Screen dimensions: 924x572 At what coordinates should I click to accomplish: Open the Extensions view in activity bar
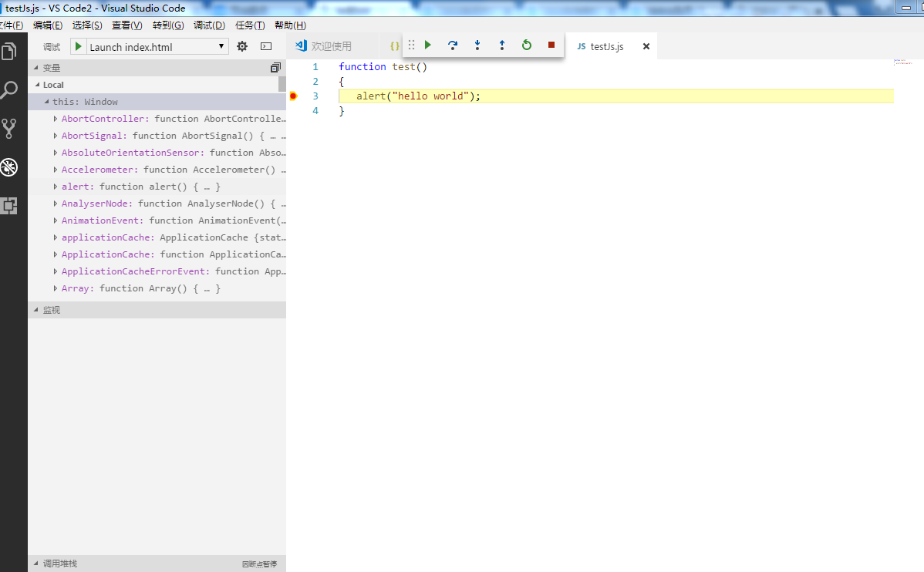coord(9,206)
